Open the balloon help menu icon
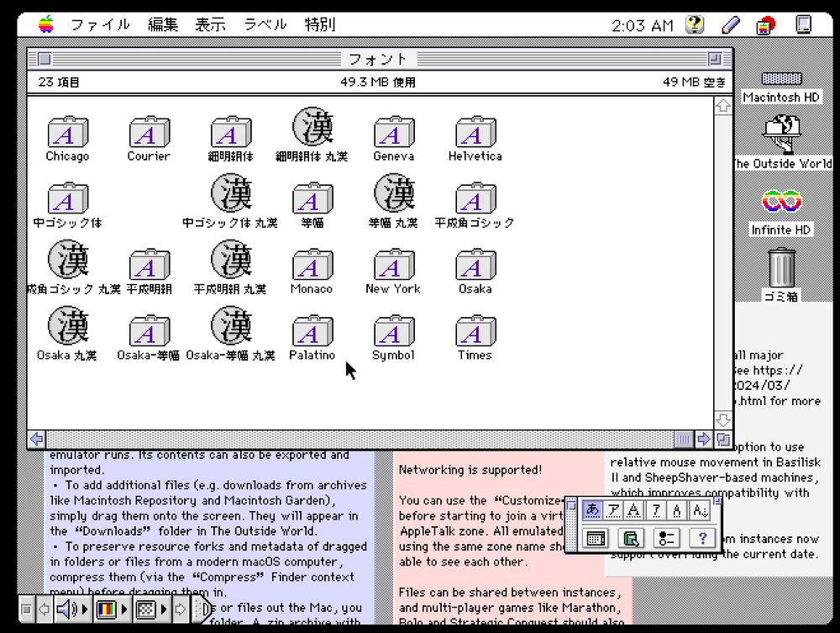840x633 pixels. pyautogui.click(x=695, y=24)
